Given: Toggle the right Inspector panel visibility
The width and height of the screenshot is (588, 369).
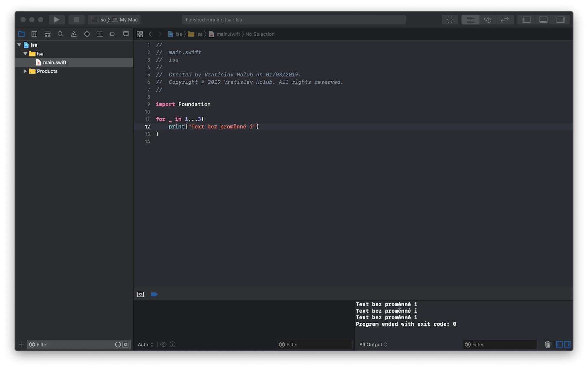Looking at the screenshot, I should tap(561, 20).
